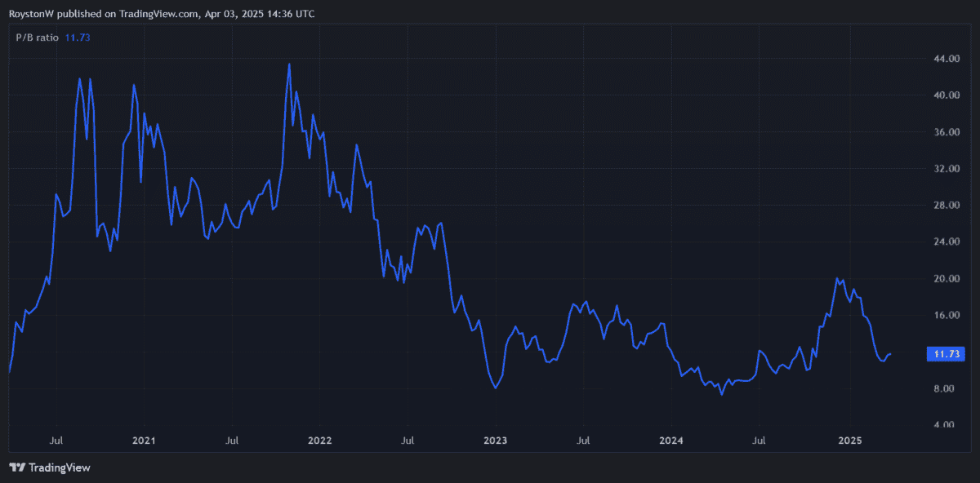980x483 pixels.
Task: Click the 4.00 price scale label
Action: pyautogui.click(x=946, y=424)
